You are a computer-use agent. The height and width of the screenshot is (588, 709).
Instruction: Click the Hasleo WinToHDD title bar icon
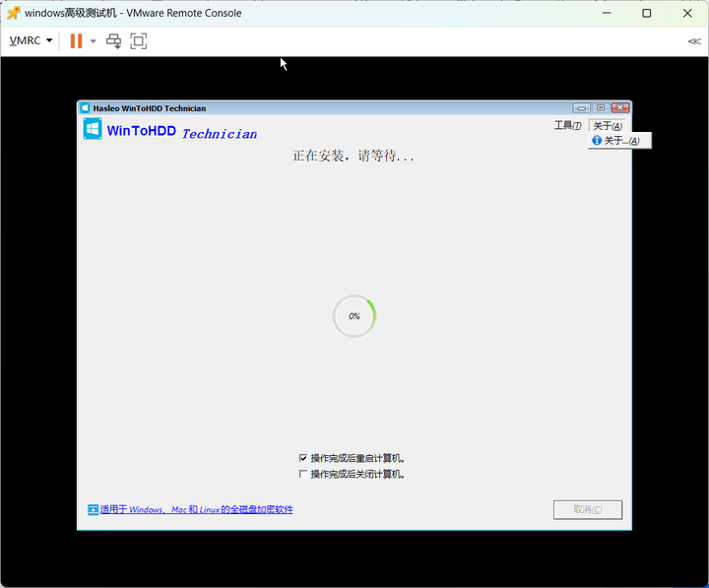(85, 108)
